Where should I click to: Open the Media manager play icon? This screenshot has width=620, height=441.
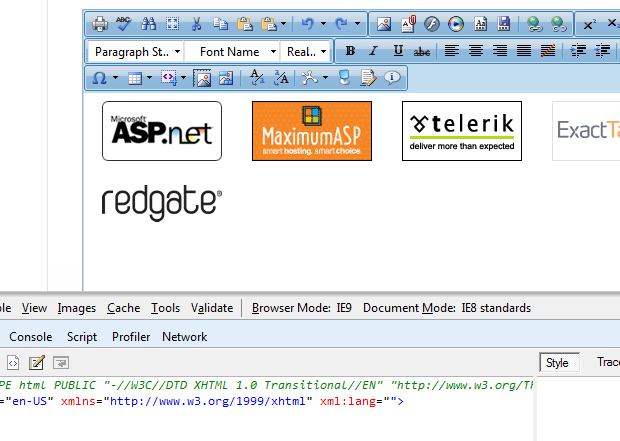click(x=456, y=24)
